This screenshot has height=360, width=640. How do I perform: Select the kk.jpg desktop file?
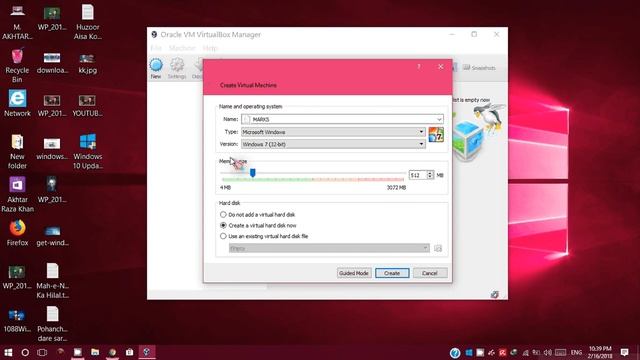(87, 63)
